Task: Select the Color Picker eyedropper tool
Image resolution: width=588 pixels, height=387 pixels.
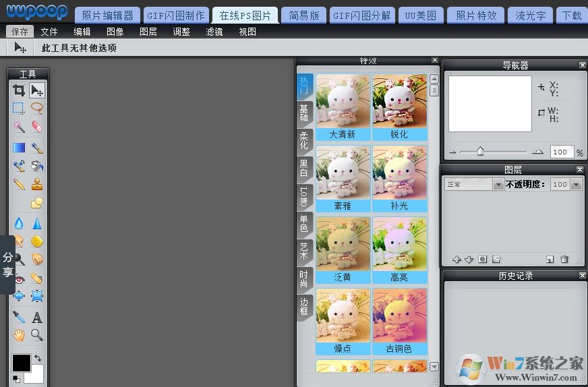Action: pyautogui.click(x=19, y=318)
